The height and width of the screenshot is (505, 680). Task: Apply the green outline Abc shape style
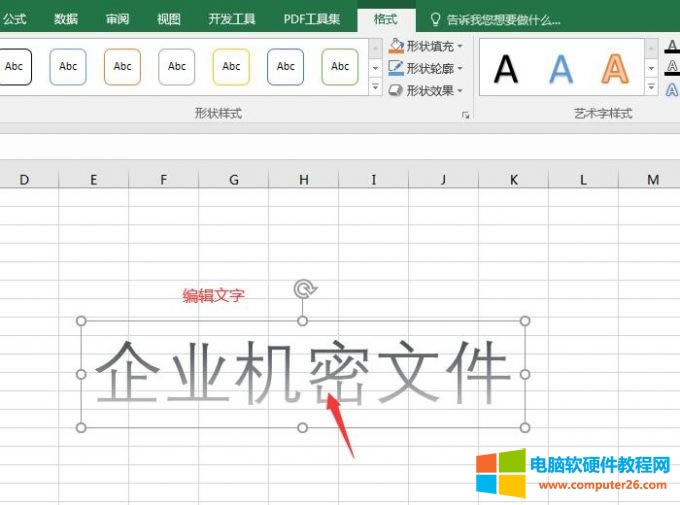pos(340,66)
